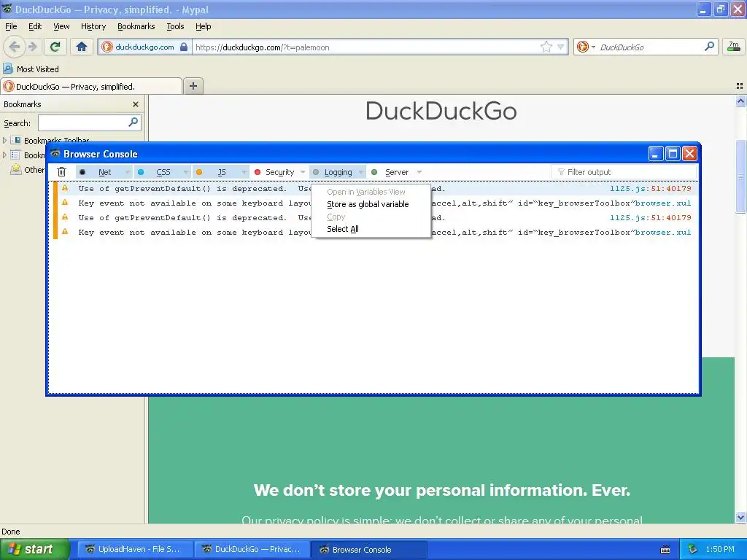Viewport: 747px width, 560px height.
Task: Open first 1125.js:51:40179 source link
Action: (650, 189)
